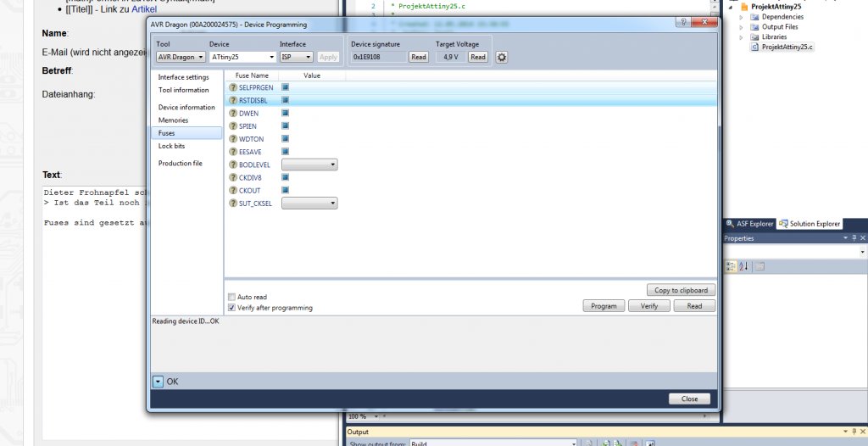868x446 pixels.
Task: Read the device signature
Action: point(419,57)
